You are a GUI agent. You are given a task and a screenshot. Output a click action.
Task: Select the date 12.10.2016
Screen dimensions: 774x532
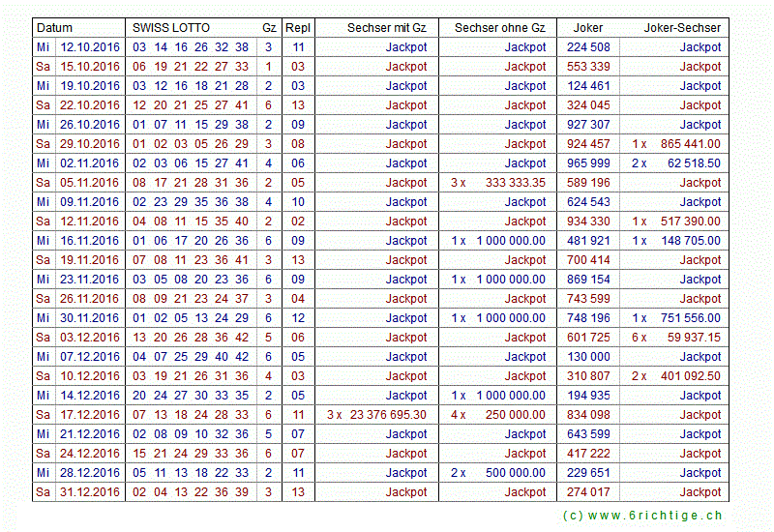click(x=89, y=47)
